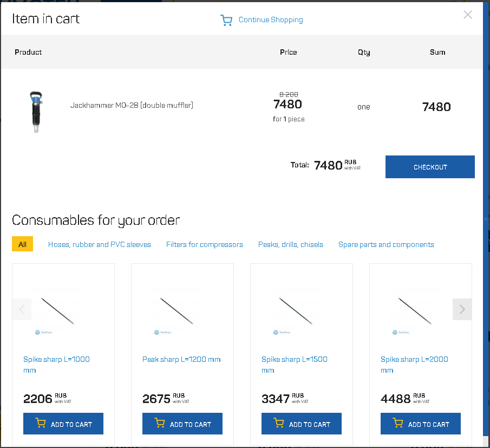Click the jackhammer product thumbnail
This screenshot has width=490, height=448.
[36, 112]
